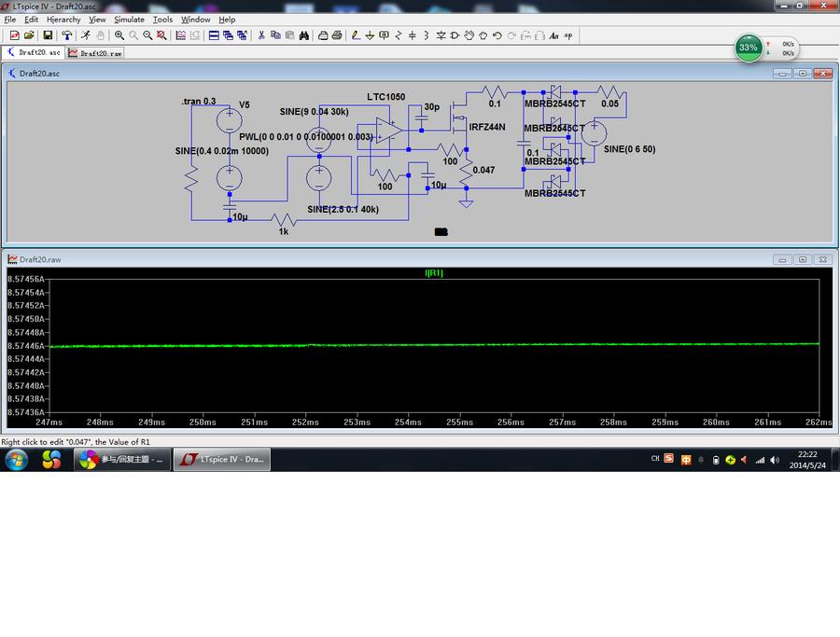Select the Copy tool in toolbar
Viewport: 840px width, 637px height.
click(x=275, y=35)
